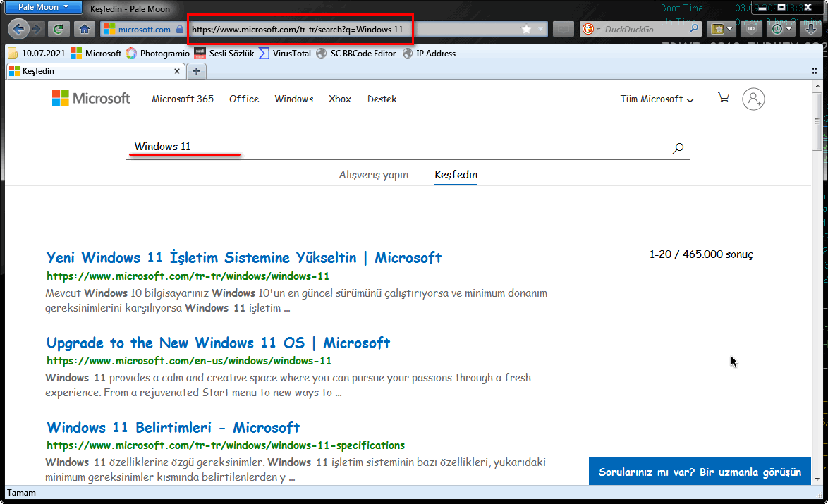The width and height of the screenshot is (828, 504).
Task: Open the IP Address bookmark
Action: 429,54
